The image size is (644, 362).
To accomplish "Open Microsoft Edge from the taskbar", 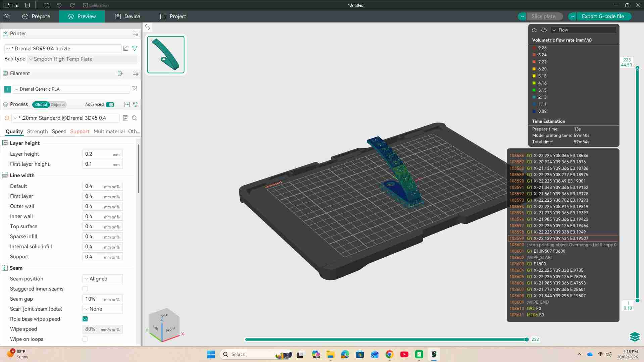I will [345, 355].
